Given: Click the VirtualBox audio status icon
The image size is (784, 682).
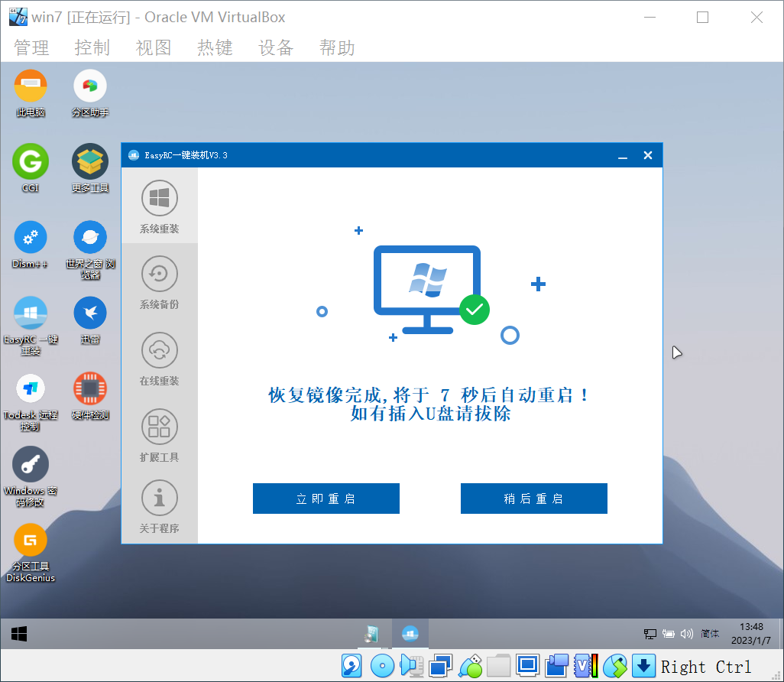Looking at the screenshot, I should coord(412,666).
